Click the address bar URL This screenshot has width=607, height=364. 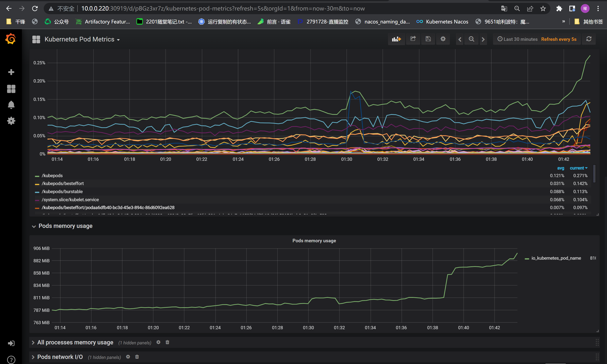(x=223, y=8)
